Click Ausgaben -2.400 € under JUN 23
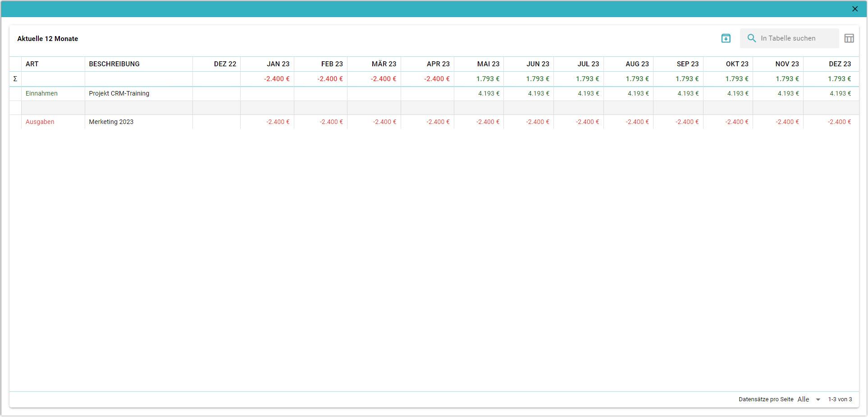The height and width of the screenshot is (417, 868). pos(538,122)
